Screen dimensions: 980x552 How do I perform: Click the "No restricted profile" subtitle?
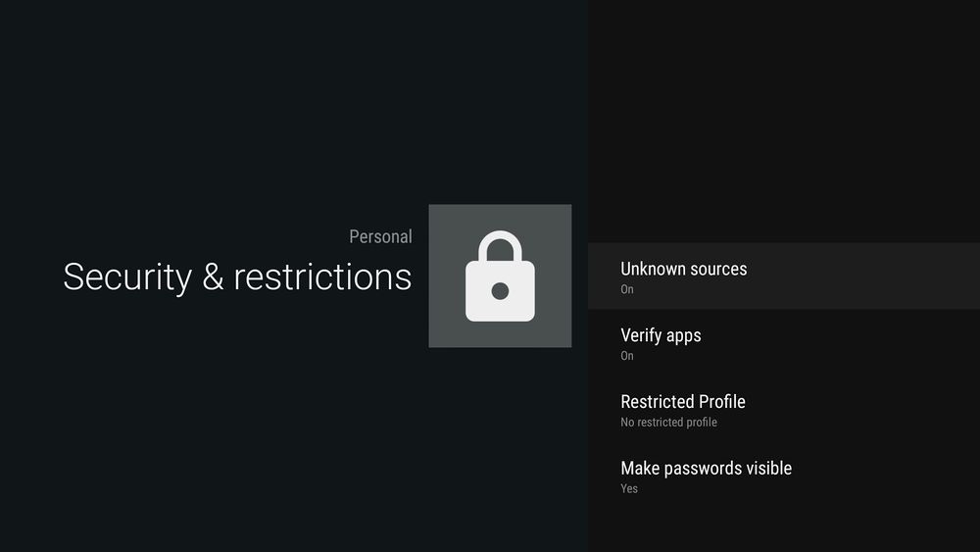coord(668,423)
